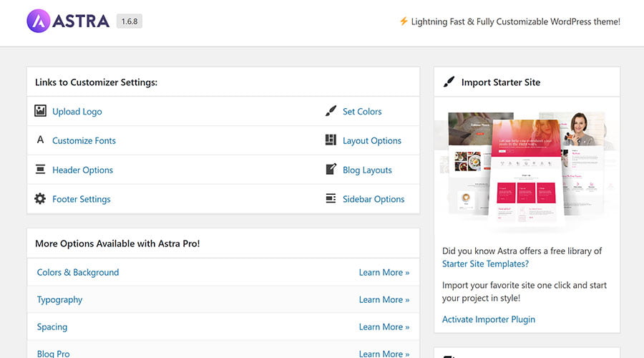The image size is (644, 358).
Task: Open the Upload Logo link
Action: coord(77,112)
